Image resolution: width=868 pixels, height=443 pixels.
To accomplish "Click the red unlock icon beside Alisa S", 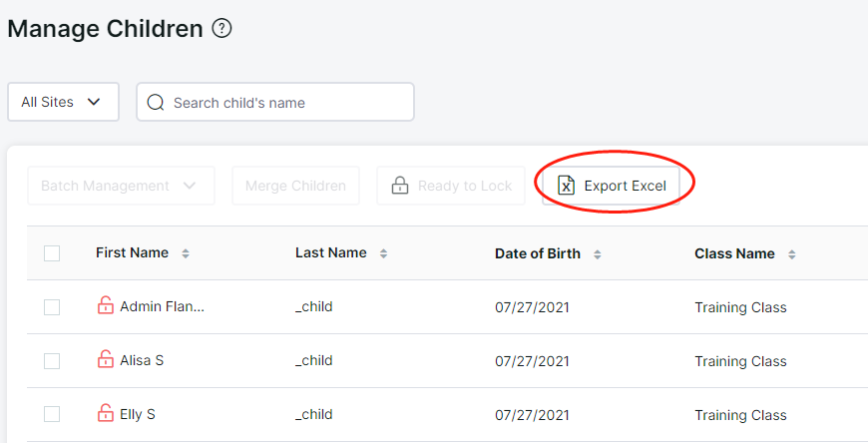I will (x=105, y=359).
